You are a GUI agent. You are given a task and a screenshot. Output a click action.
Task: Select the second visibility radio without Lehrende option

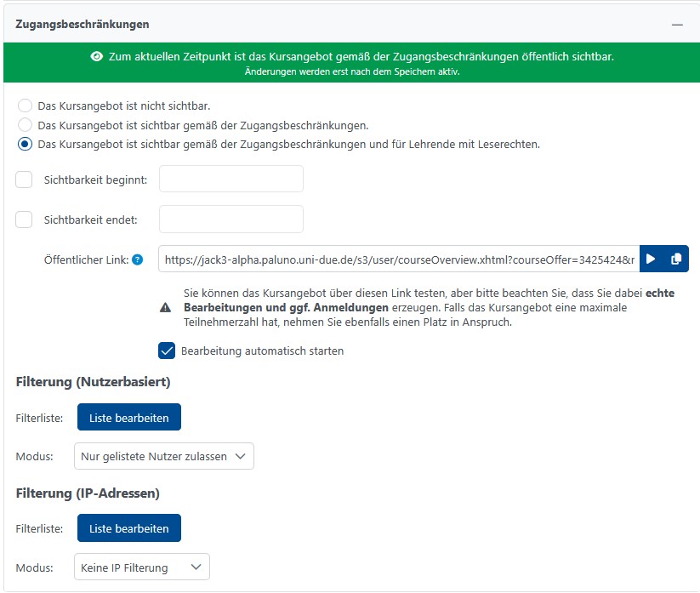click(x=26, y=125)
